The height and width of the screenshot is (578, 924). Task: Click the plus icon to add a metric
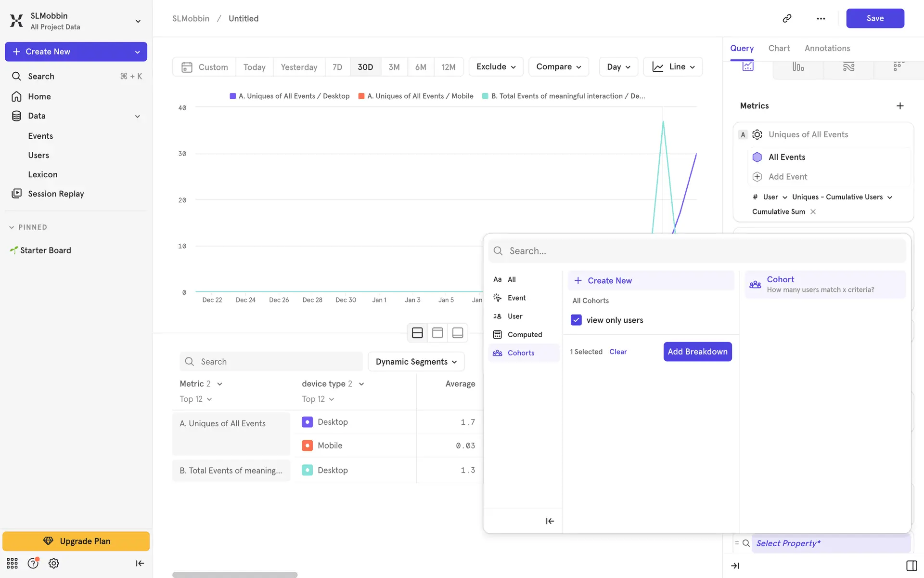point(899,106)
